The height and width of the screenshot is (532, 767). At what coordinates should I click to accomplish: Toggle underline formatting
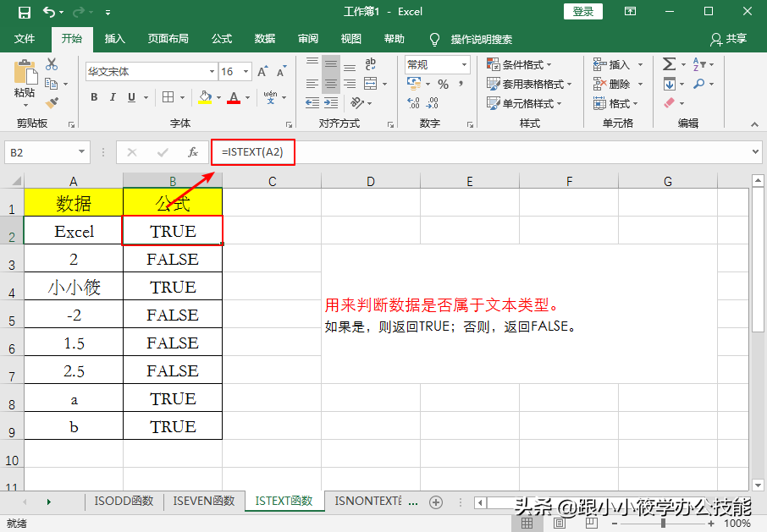[x=131, y=97]
